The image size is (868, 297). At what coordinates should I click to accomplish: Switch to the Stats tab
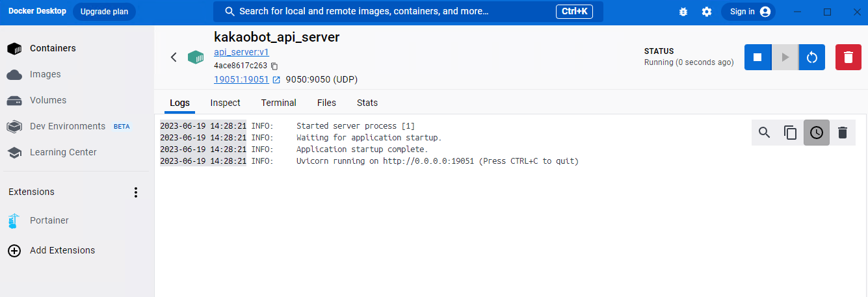[x=367, y=103]
